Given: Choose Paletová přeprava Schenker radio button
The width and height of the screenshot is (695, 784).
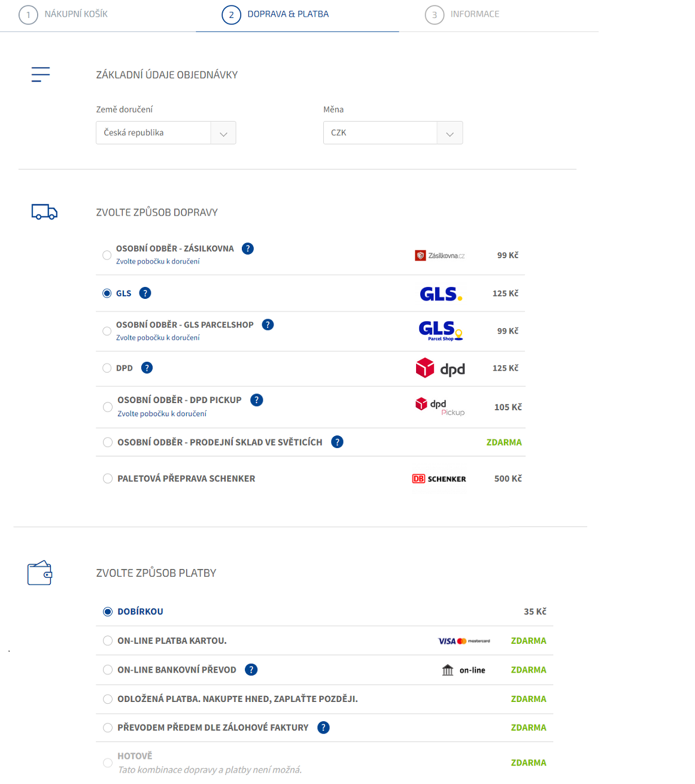Looking at the screenshot, I should pyautogui.click(x=108, y=479).
